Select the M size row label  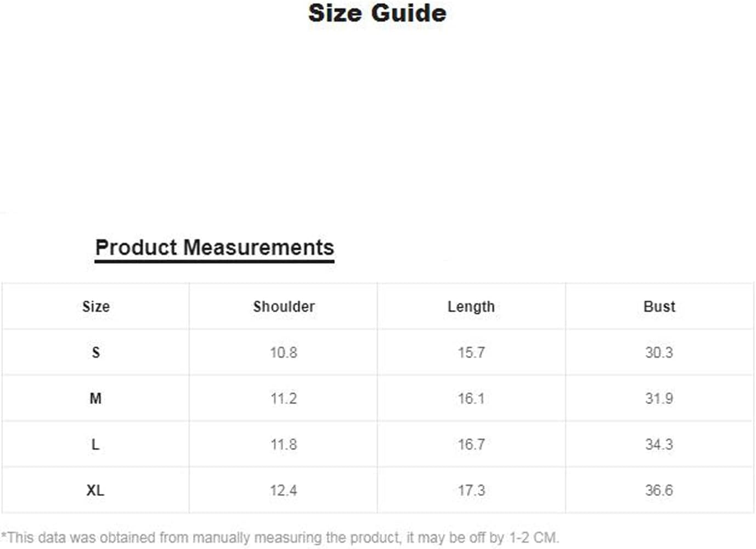95,399
